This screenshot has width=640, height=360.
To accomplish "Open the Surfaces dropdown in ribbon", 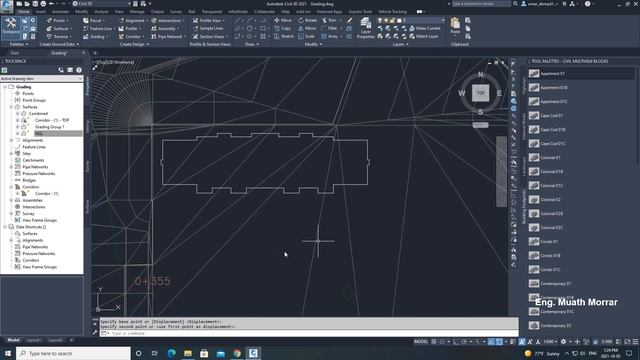I will coord(59,28).
